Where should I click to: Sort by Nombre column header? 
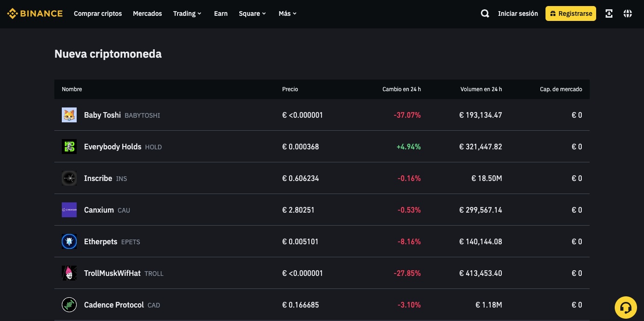pos(72,89)
